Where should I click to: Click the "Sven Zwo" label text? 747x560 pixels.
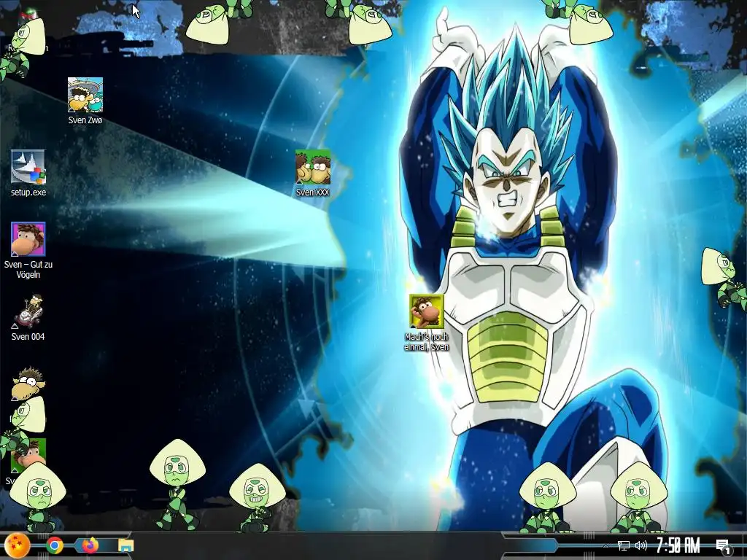[x=85, y=120]
